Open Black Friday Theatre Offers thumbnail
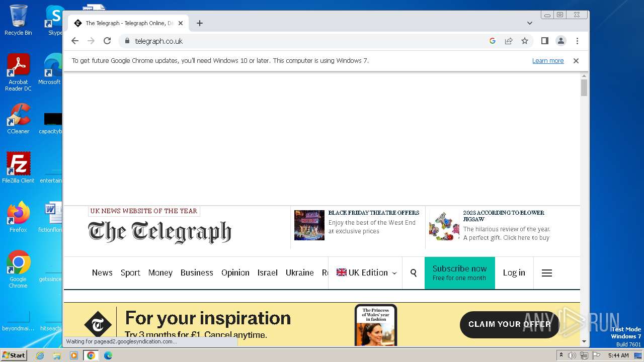This screenshot has height=362, width=644. point(309,225)
